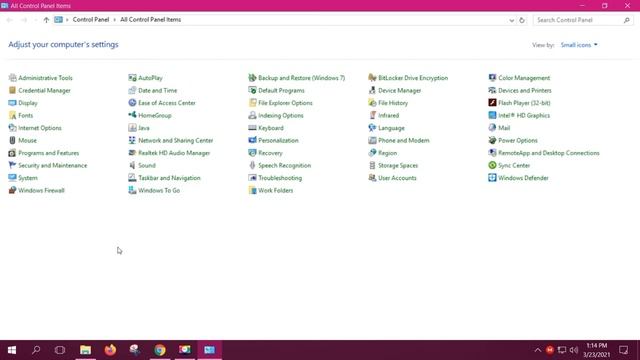Open Google Chrome from the taskbar
Image resolution: width=640 pixels, height=360 pixels.
[x=160, y=350]
